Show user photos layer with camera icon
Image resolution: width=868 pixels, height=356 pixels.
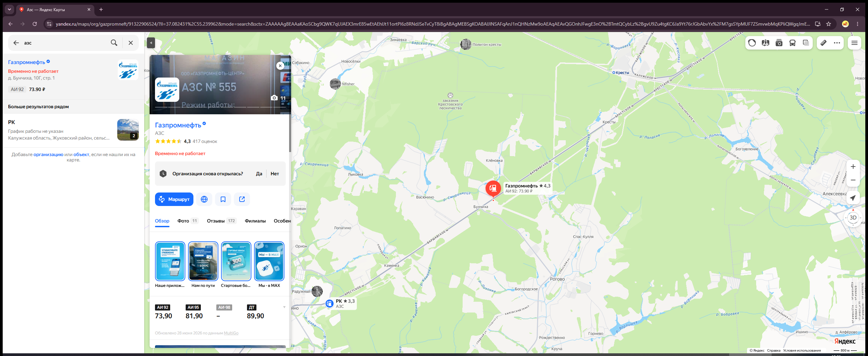coord(779,43)
